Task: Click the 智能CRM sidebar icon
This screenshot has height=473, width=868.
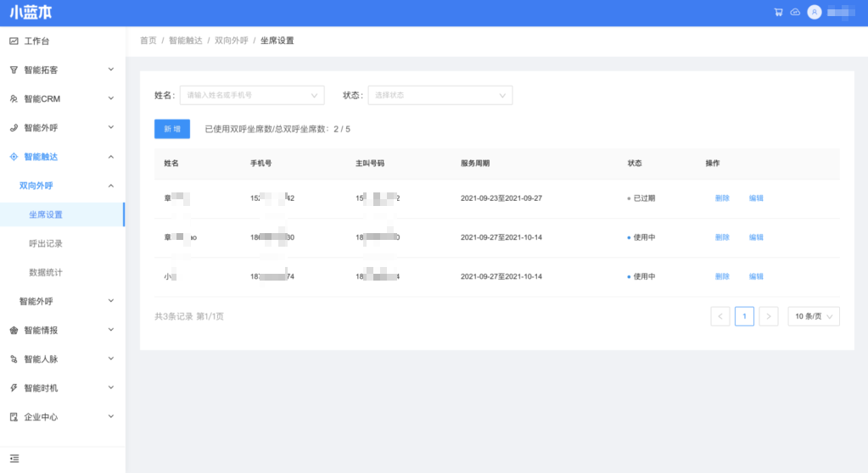Action: 14,99
